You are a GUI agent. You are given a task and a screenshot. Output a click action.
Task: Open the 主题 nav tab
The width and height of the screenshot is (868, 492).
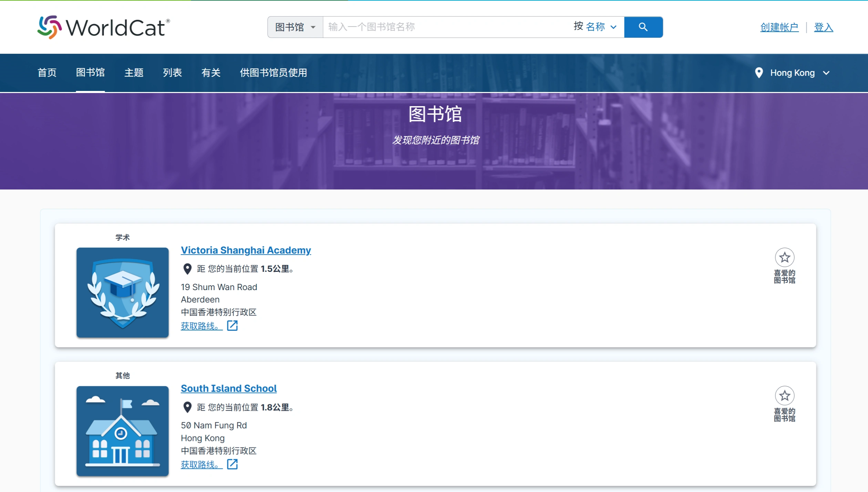coord(134,73)
